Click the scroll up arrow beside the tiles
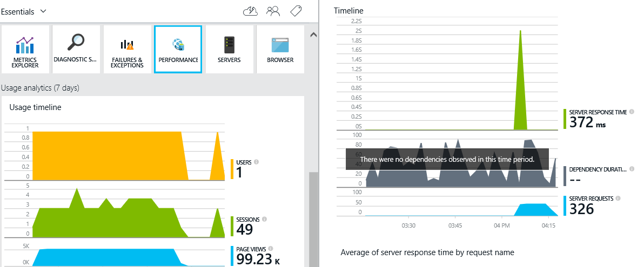The width and height of the screenshot is (644, 267). pos(313,35)
